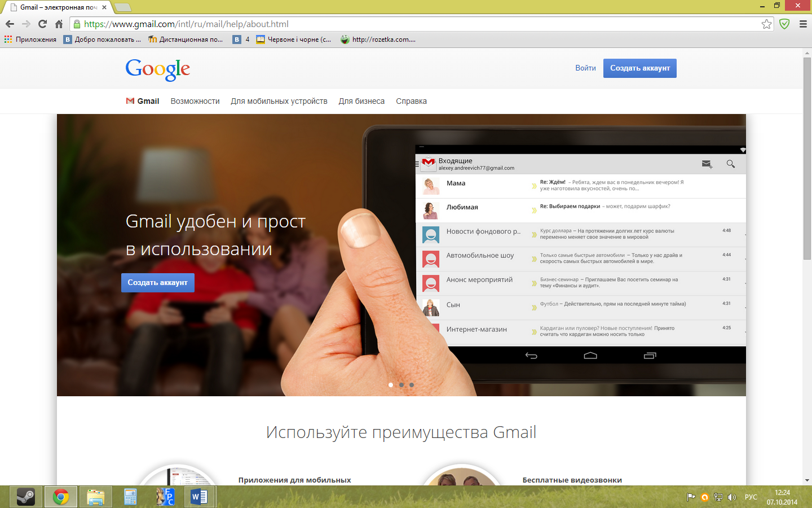Go to the browser Home icon
Image resolution: width=812 pixels, height=508 pixels.
[x=59, y=24]
